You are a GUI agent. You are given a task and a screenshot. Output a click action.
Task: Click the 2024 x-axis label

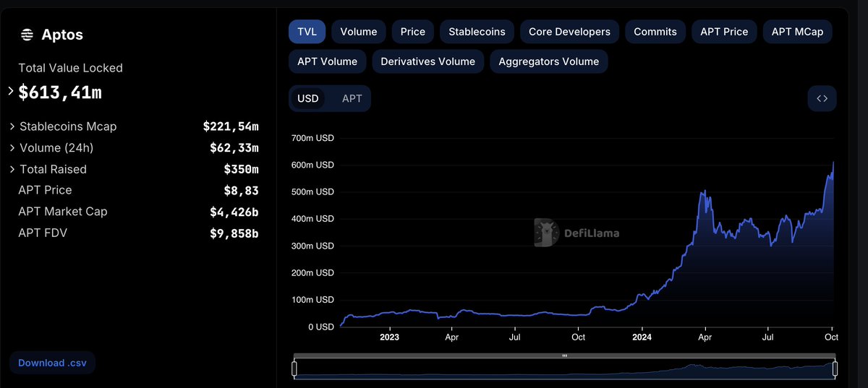[x=642, y=337]
